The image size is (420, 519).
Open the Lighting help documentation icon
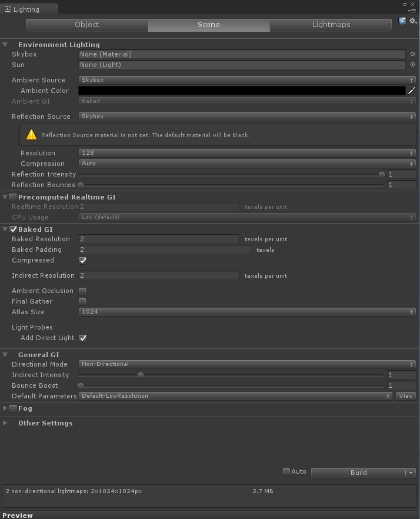click(402, 22)
